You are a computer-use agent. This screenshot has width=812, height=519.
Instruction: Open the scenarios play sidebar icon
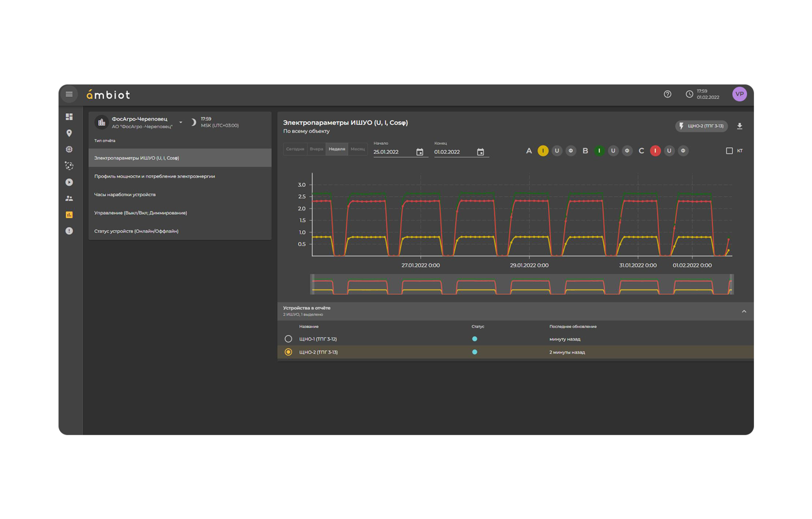click(x=69, y=182)
